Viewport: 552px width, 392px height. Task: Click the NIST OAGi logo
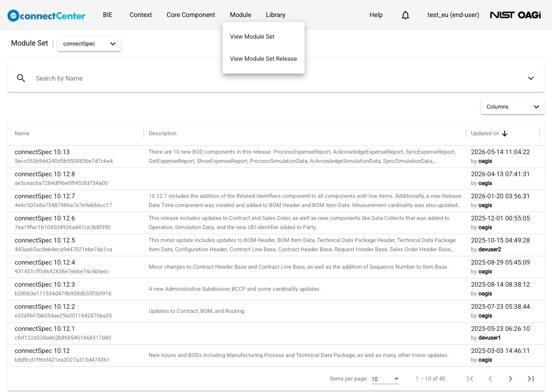coord(515,15)
